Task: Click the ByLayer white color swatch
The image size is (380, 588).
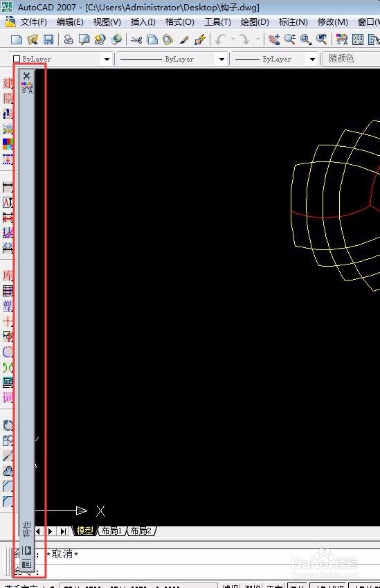Action: point(16,59)
